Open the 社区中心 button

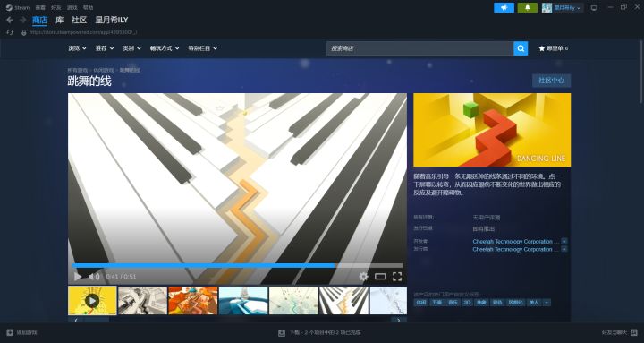click(x=552, y=81)
